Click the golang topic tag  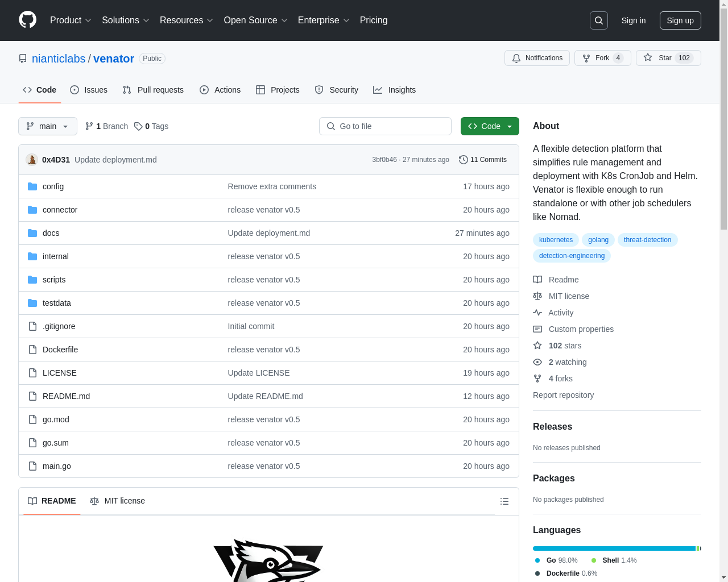pos(598,240)
